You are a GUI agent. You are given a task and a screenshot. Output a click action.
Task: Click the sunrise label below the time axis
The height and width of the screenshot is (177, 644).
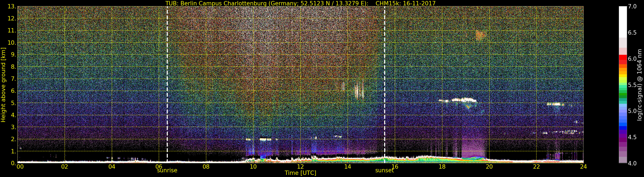click(167, 171)
